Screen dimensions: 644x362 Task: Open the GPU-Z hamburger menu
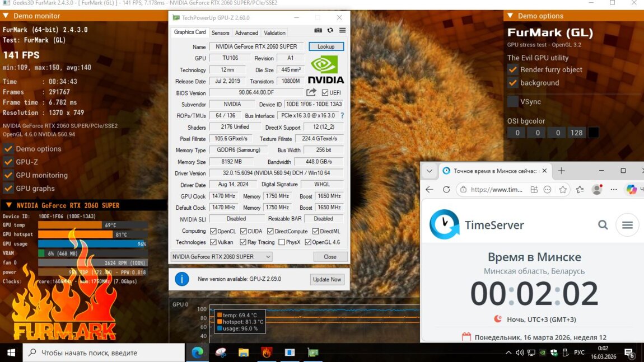(x=342, y=31)
